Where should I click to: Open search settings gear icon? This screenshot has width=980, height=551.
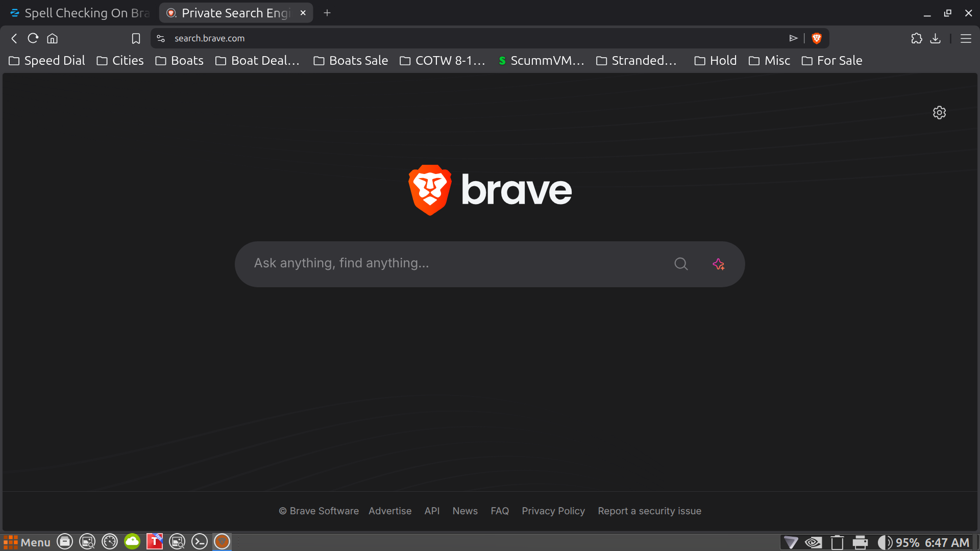pyautogui.click(x=939, y=113)
